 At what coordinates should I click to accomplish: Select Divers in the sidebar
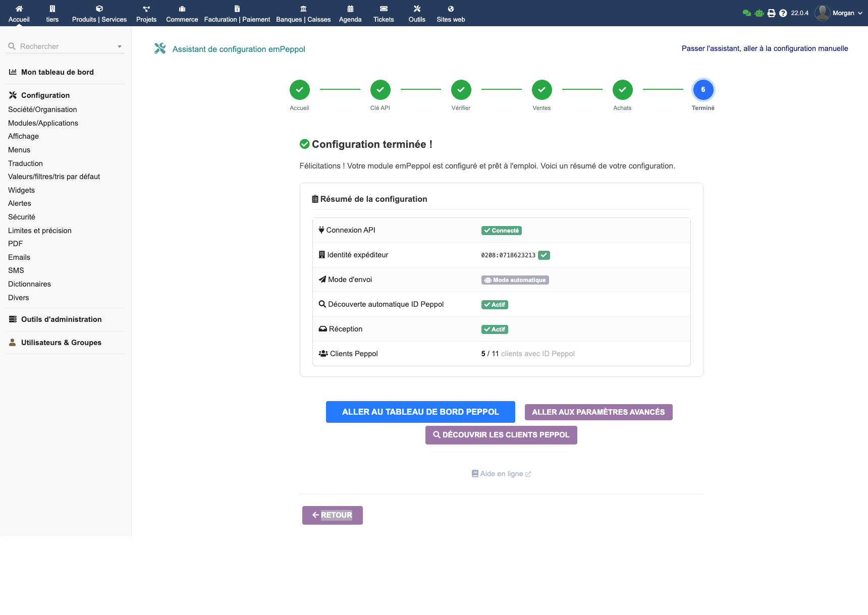click(x=19, y=298)
